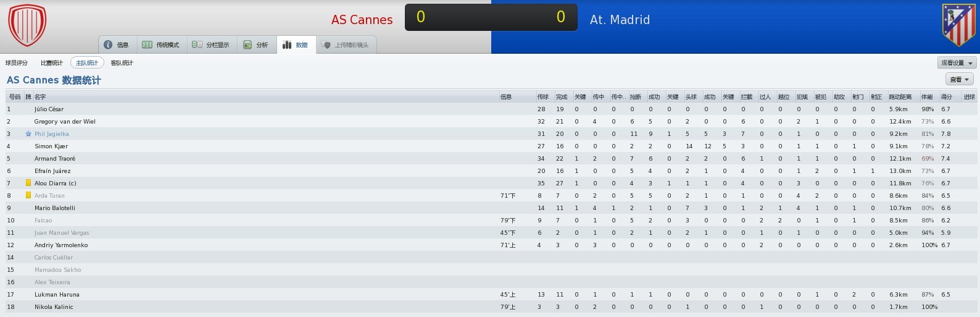Screen dimensions: 980x317
Task: Switch to 客队统计 away stats tab
Action: pos(122,63)
